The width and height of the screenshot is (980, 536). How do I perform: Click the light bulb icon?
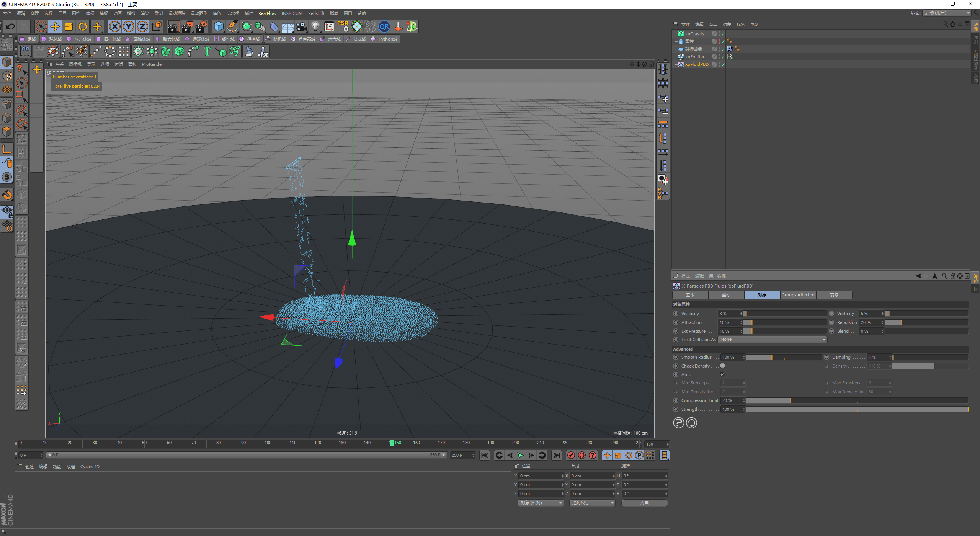point(315,26)
